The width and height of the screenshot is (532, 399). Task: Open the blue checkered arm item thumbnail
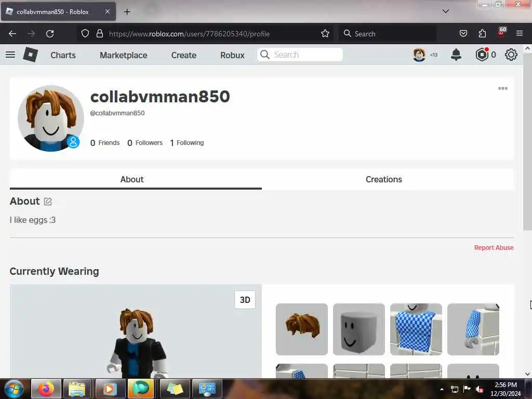click(473, 329)
